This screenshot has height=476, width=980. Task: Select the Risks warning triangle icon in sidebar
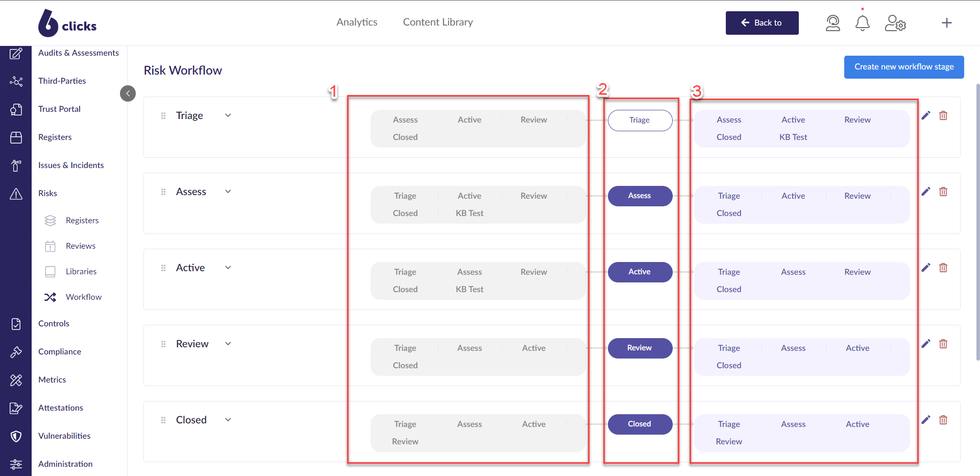(x=16, y=194)
